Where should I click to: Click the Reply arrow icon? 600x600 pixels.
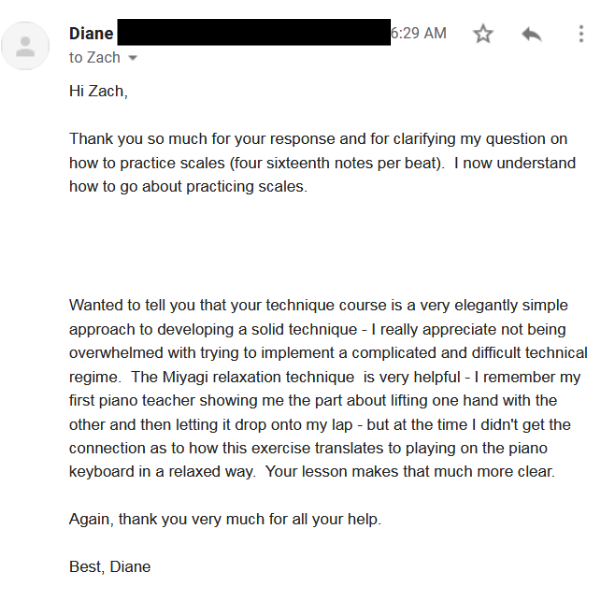coord(531,34)
